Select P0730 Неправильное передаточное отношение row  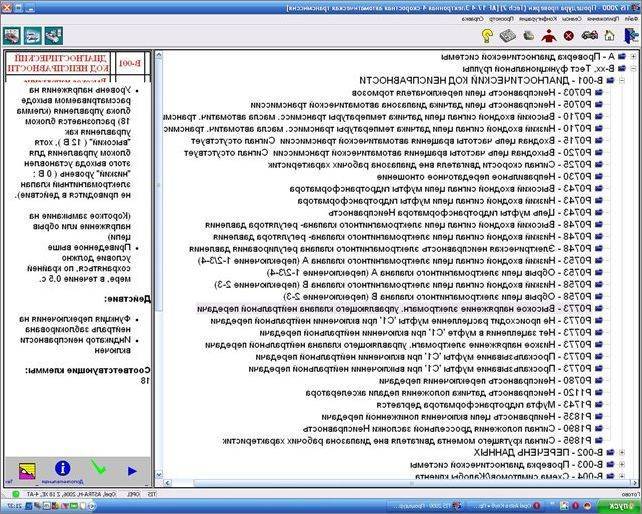click(x=484, y=177)
